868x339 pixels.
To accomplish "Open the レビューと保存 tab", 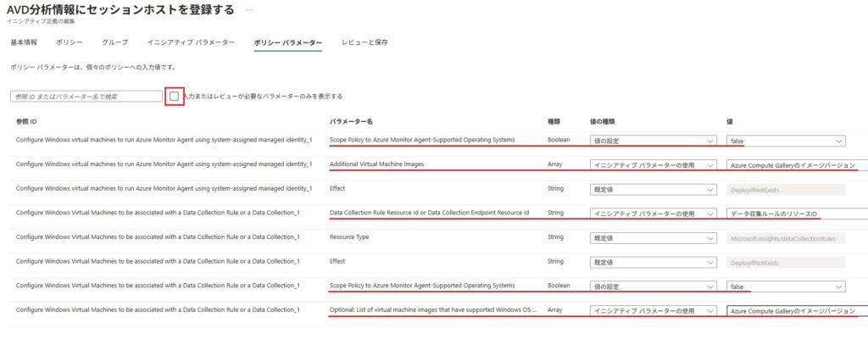I will click(x=364, y=42).
